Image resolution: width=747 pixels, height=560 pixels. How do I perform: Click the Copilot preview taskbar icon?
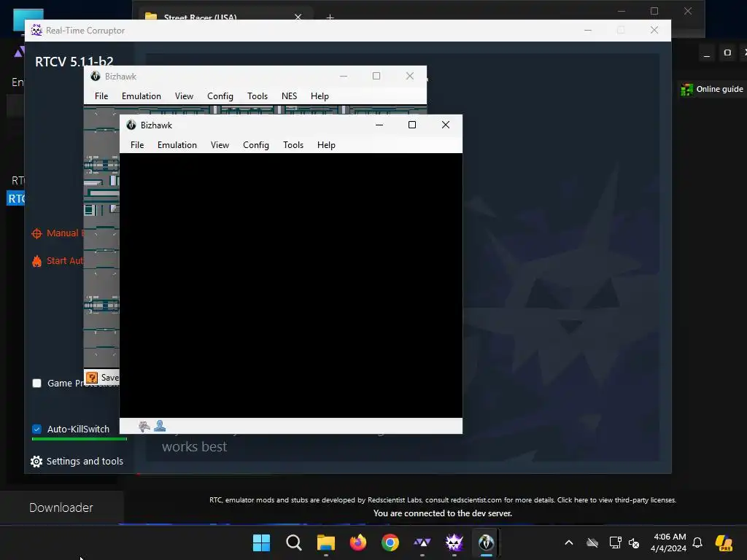click(x=724, y=542)
